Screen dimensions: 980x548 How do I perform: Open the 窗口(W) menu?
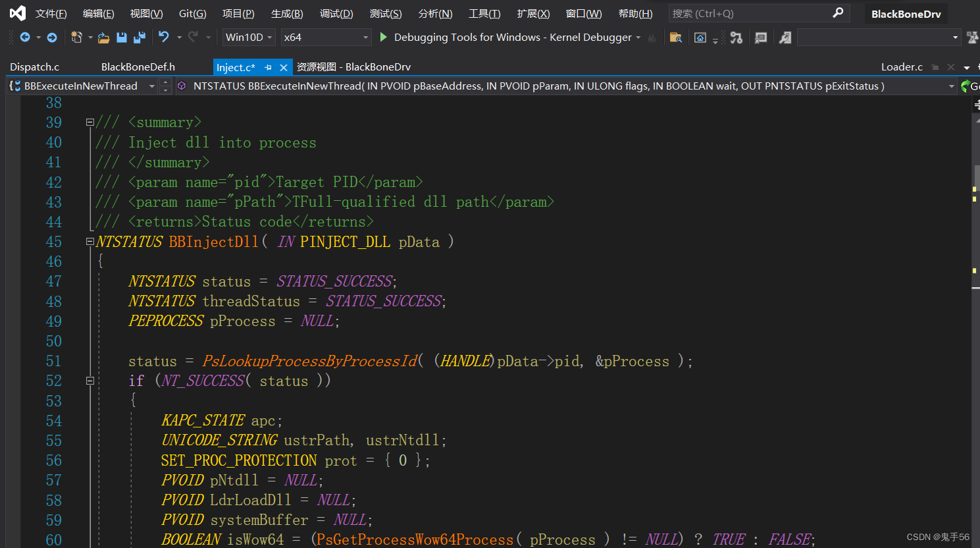coord(584,13)
